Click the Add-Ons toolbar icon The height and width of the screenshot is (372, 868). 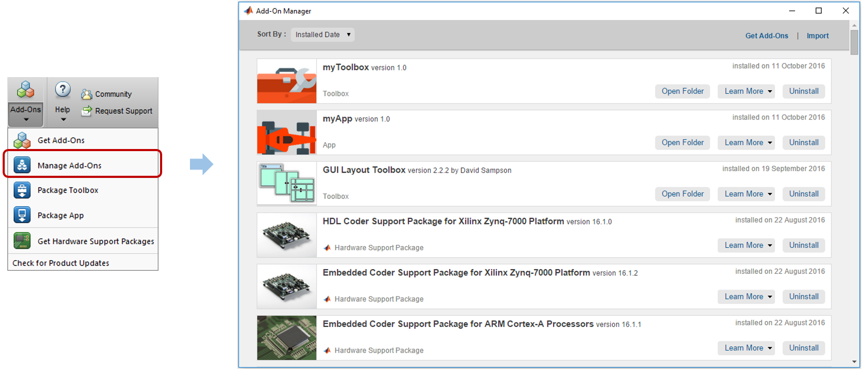[x=25, y=90]
